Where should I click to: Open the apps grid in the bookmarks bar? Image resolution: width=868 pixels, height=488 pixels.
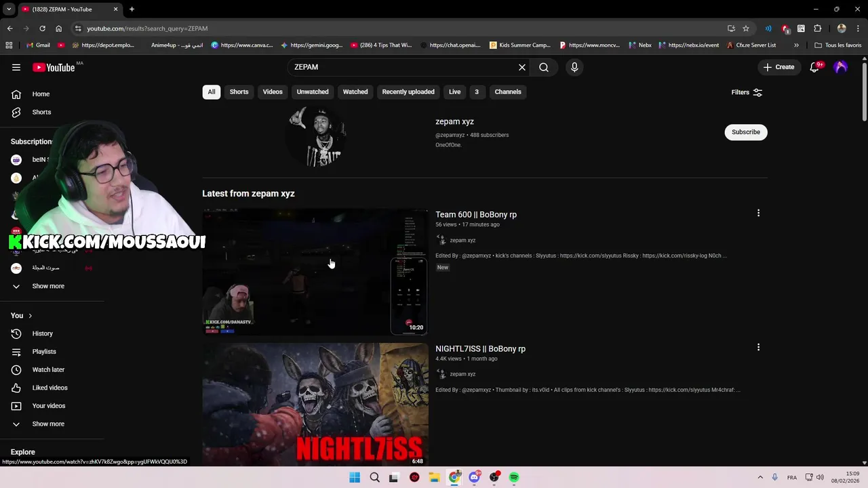9,45
